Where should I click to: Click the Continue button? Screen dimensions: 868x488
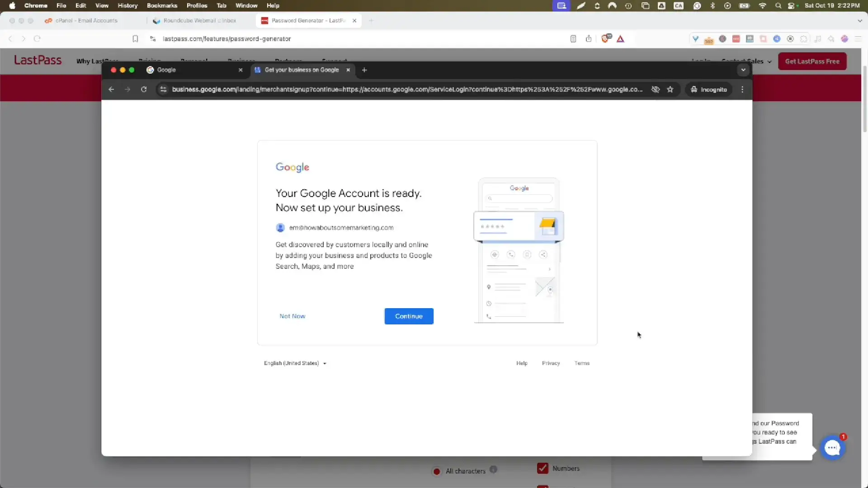[x=409, y=316]
